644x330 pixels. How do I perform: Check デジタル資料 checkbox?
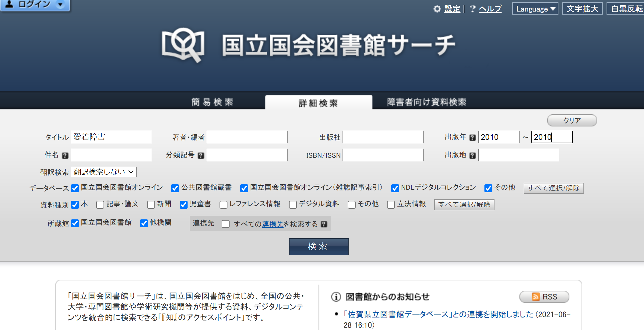click(293, 205)
